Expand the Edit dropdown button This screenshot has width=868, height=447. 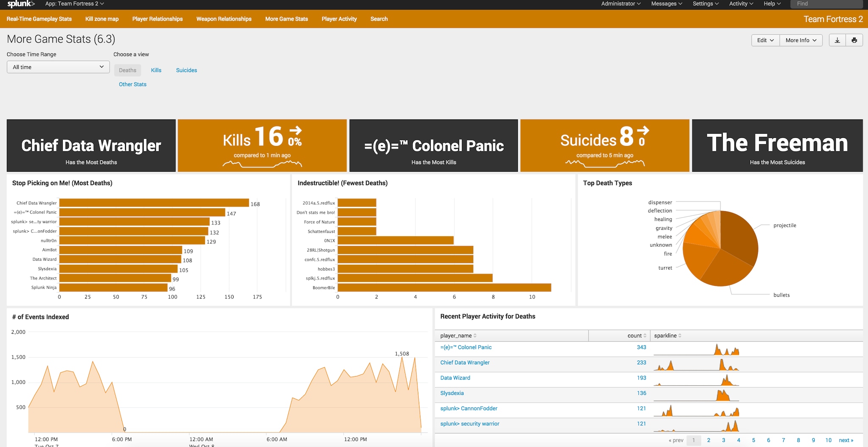coord(765,40)
